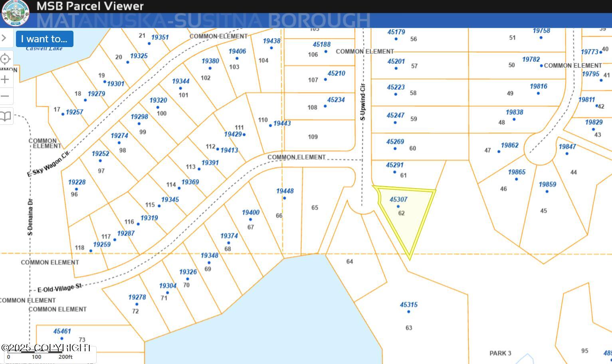
Task: Click address label 19279 on lot 18
Action: [96, 94]
